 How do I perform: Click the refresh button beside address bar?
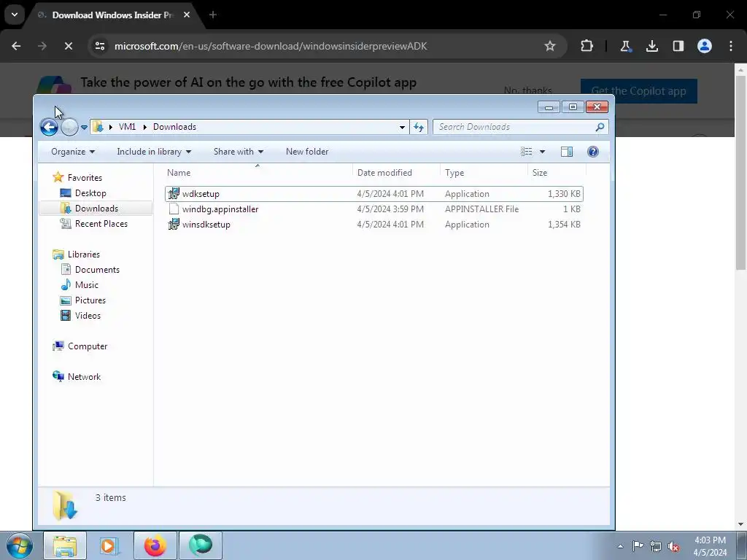click(419, 127)
